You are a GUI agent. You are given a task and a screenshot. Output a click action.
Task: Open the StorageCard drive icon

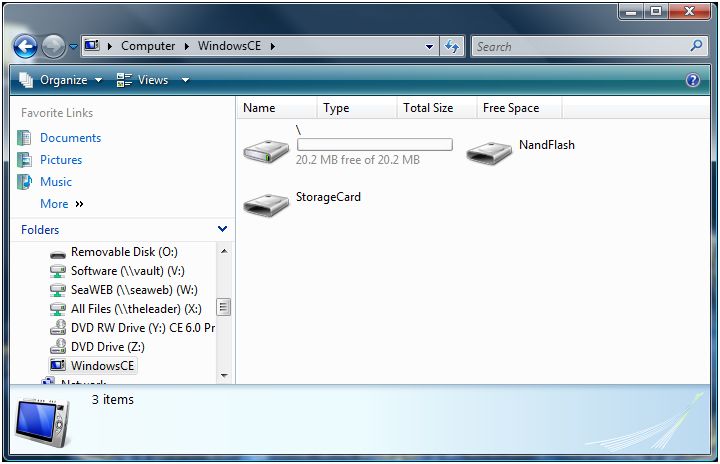[266, 203]
